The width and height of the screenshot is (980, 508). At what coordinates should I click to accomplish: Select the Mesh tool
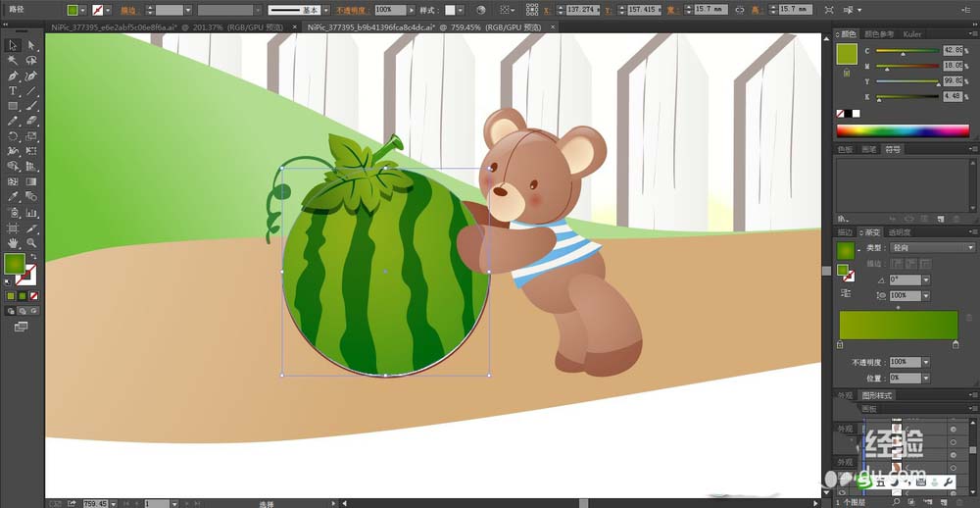click(13, 182)
